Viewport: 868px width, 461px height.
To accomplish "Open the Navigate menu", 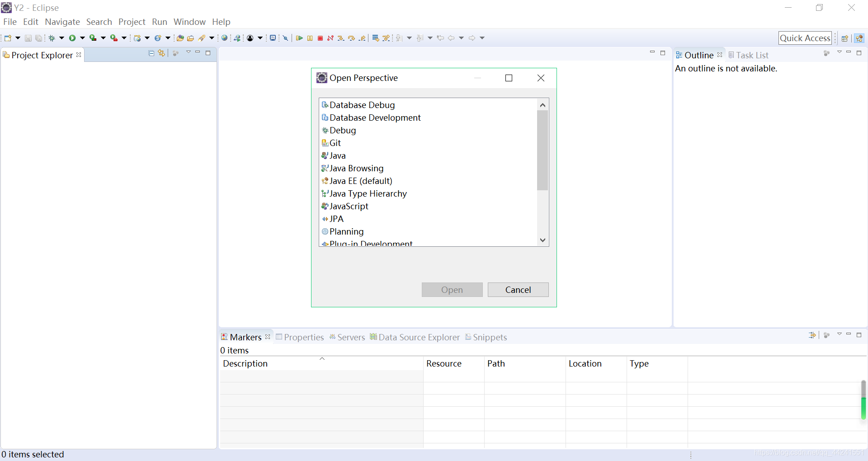I will pyautogui.click(x=62, y=22).
